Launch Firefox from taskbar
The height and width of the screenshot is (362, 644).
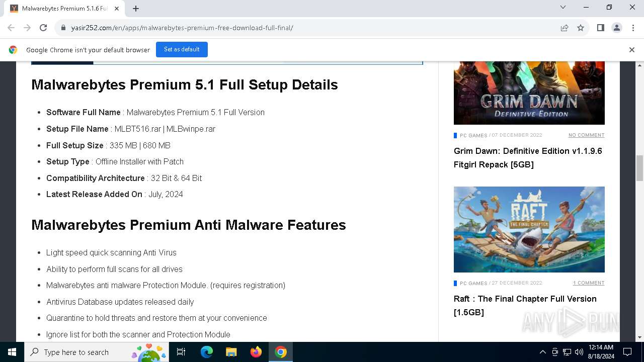pos(256,352)
